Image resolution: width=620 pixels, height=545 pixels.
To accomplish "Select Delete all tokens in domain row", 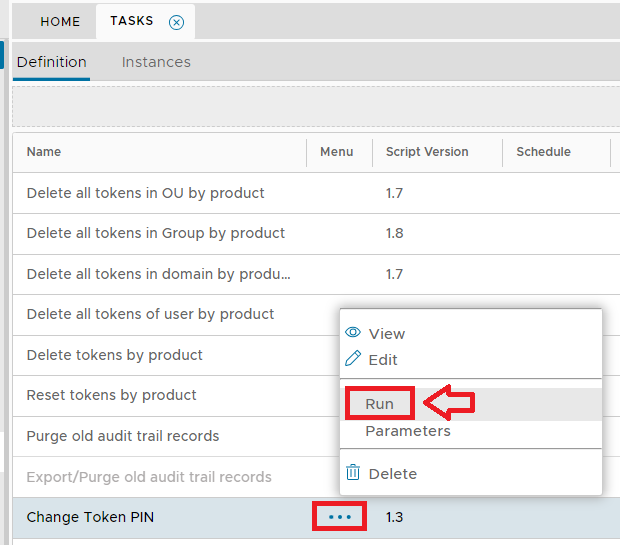I will tap(158, 274).
